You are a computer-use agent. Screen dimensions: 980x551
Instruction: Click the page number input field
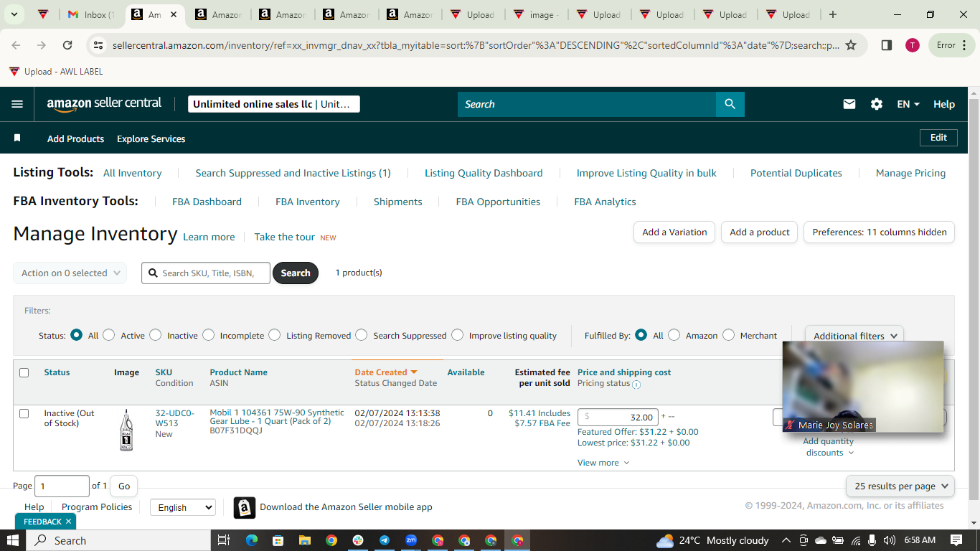[62, 486]
